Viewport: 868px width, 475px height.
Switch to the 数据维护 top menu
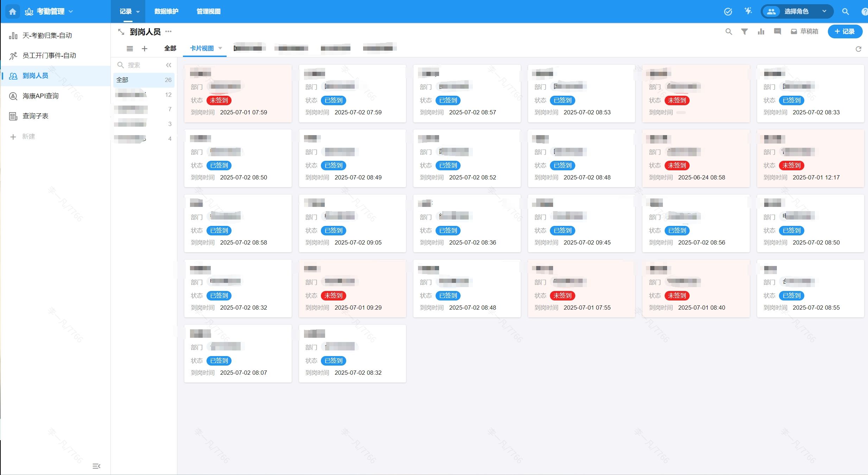(x=166, y=12)
